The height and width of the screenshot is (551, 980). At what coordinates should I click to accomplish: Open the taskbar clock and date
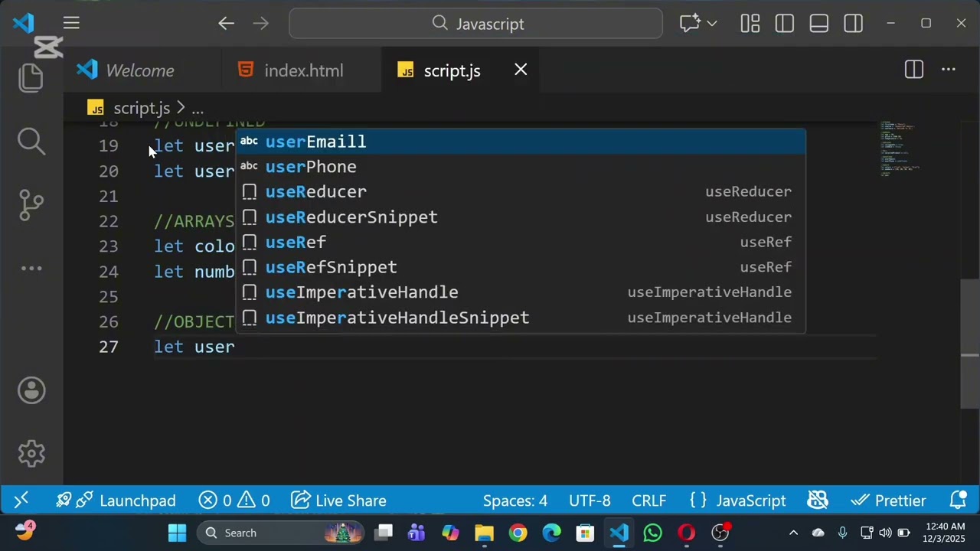(x=945, y=533)
